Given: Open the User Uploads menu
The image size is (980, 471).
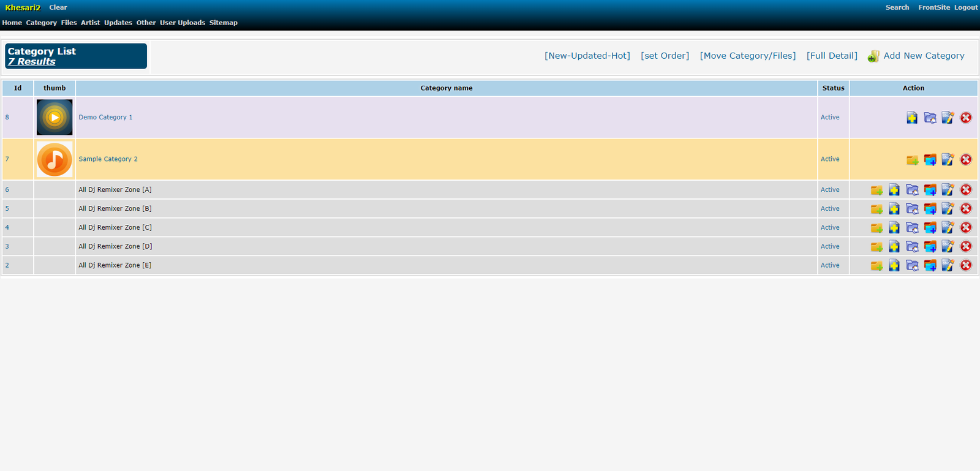Looking at the screenshot, I should click(183, 23).
